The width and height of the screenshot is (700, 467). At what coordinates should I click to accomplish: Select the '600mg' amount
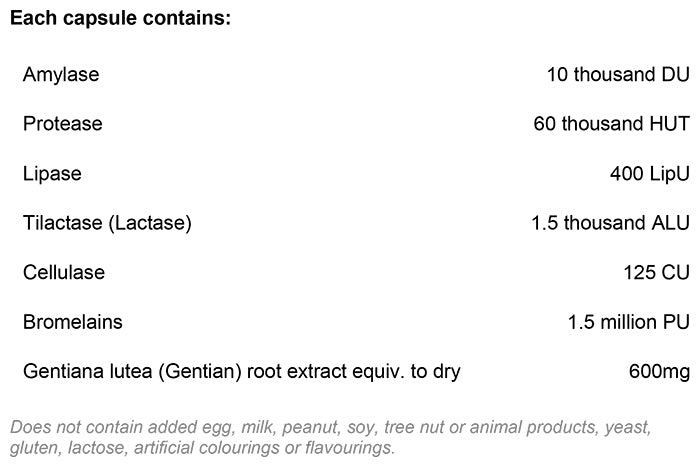[x=659, y=372]
